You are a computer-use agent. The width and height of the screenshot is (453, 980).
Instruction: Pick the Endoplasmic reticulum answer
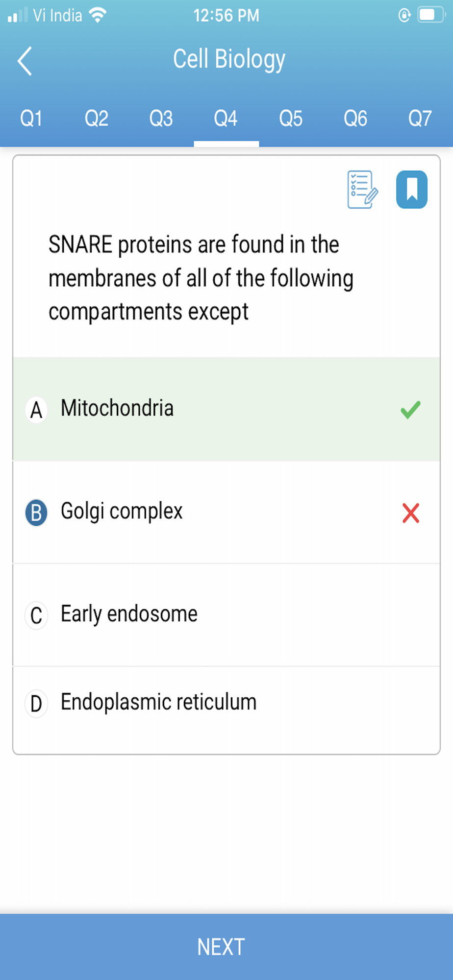pos(158,703)
